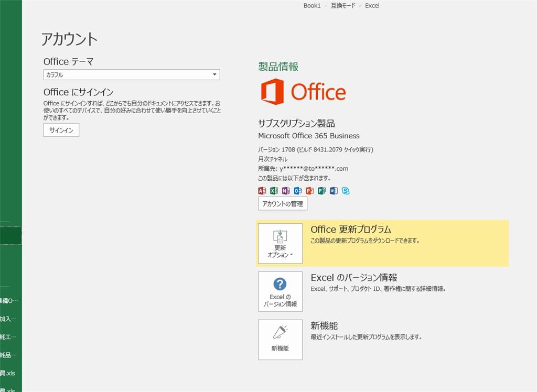Click the 月次チャネル text
The height and width of the screenshot is (392, 537).
coord(273,159)
